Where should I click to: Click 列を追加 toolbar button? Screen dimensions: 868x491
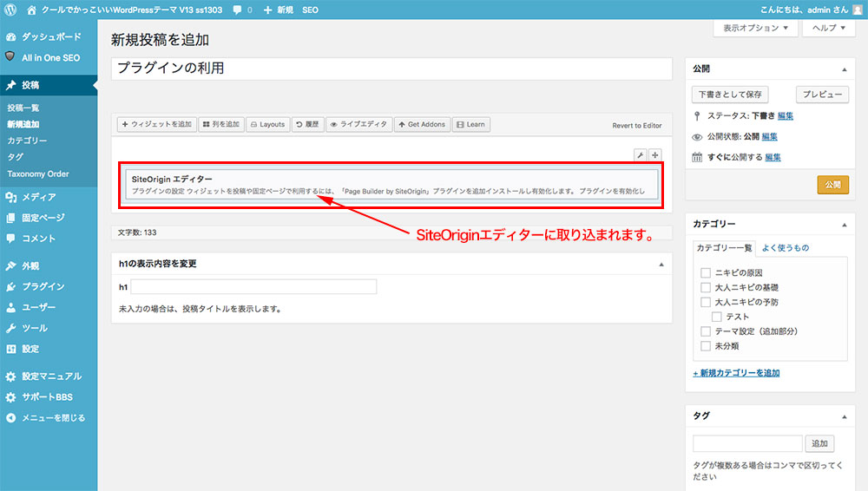[x=220, y=125]
